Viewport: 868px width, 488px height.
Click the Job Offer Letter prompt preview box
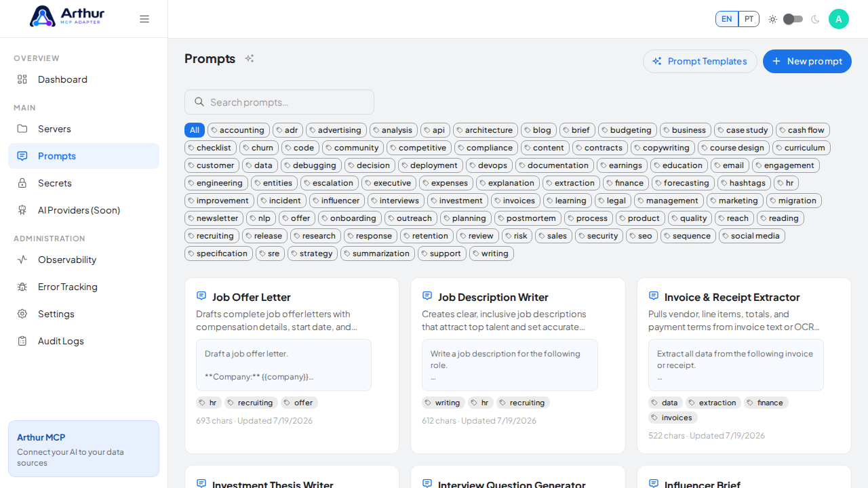point(283,365)
